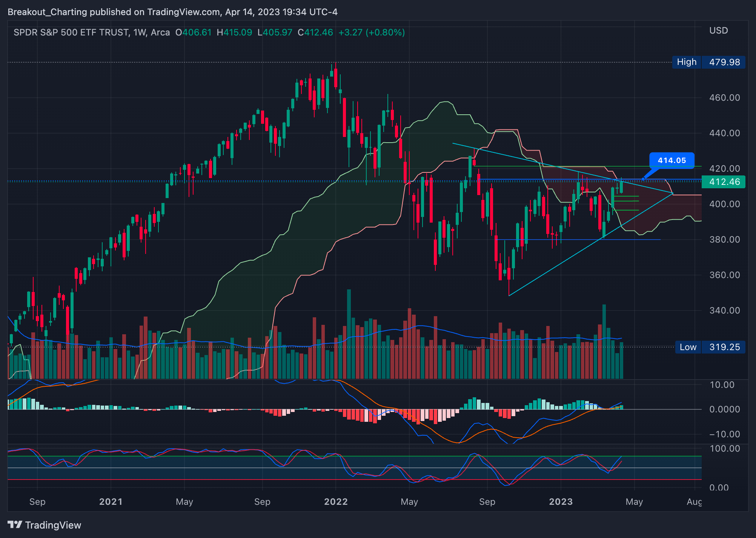Click the close value C412.46

click(x=315, y=32)
